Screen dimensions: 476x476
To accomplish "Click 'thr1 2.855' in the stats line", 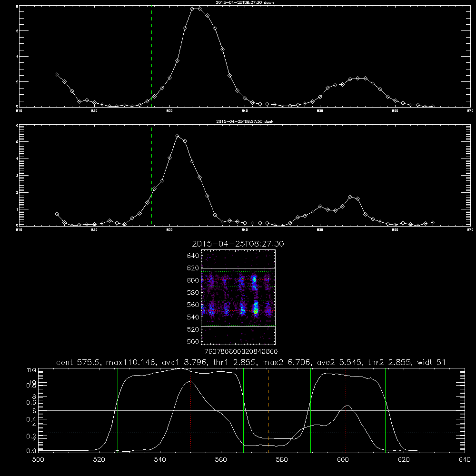I will [234, 362].
